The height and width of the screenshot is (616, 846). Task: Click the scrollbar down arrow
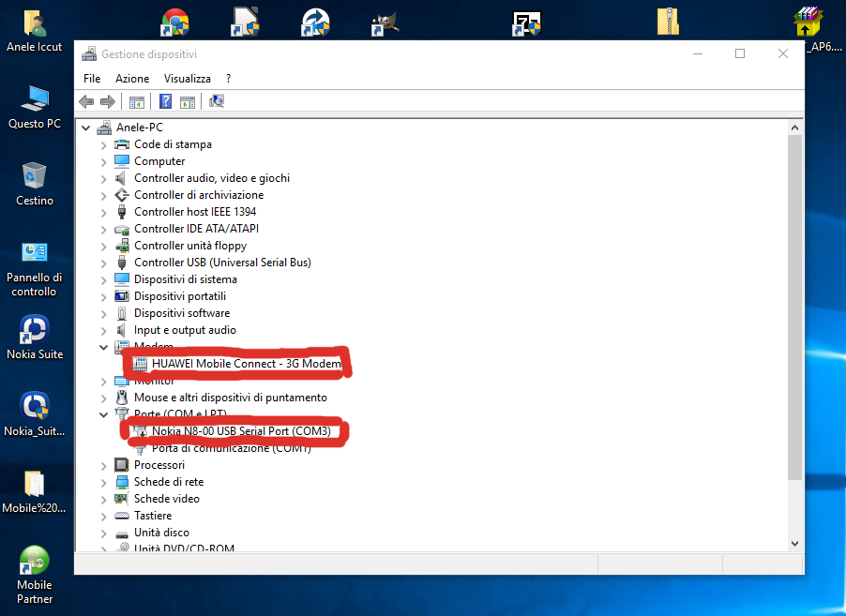[794, 544]
